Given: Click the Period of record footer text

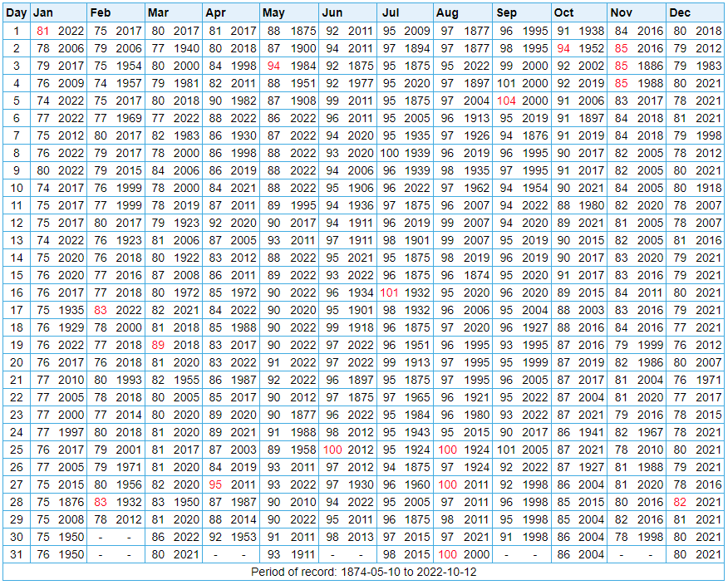Looking at the screenshot, I should pyautogui.click(x=363, y=572).
